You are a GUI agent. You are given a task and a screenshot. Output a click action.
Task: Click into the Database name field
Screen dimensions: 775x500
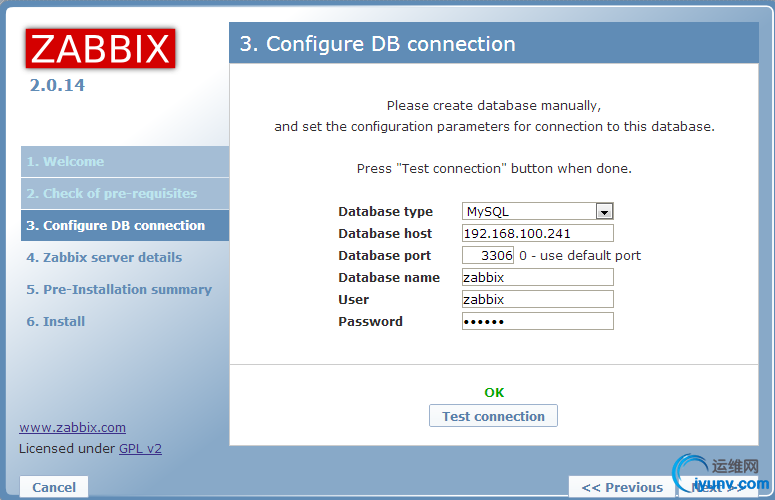(537, 277)
